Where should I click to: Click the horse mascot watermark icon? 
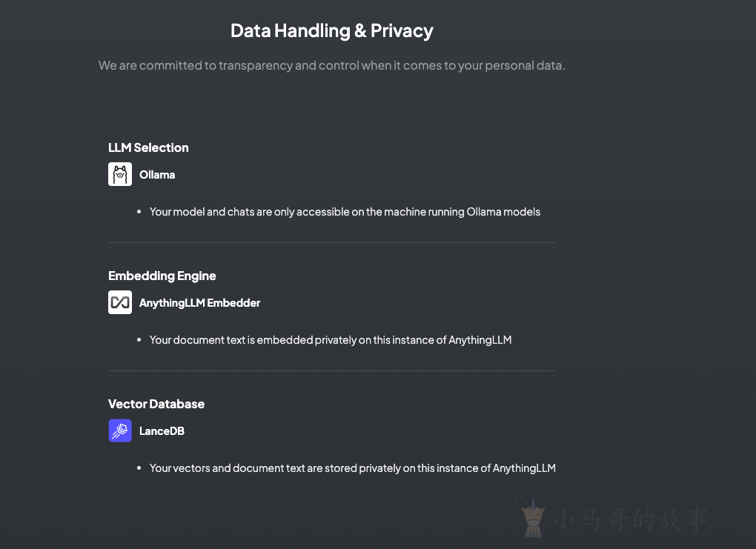pos(533,519)
